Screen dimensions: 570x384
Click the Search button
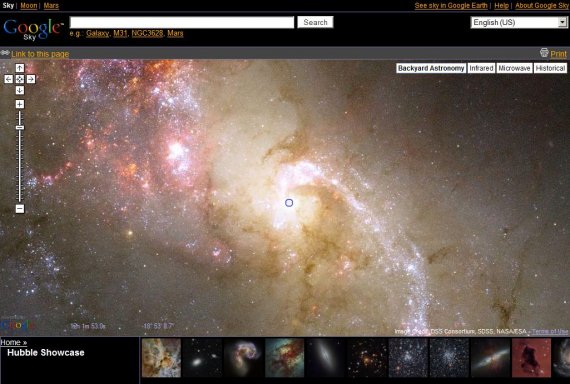[x=315, y=22]
